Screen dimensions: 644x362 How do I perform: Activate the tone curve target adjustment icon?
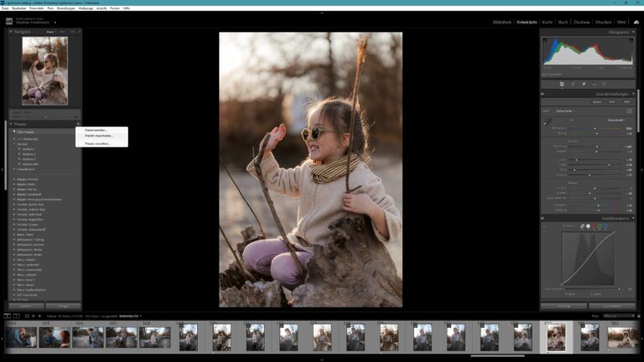544,226
